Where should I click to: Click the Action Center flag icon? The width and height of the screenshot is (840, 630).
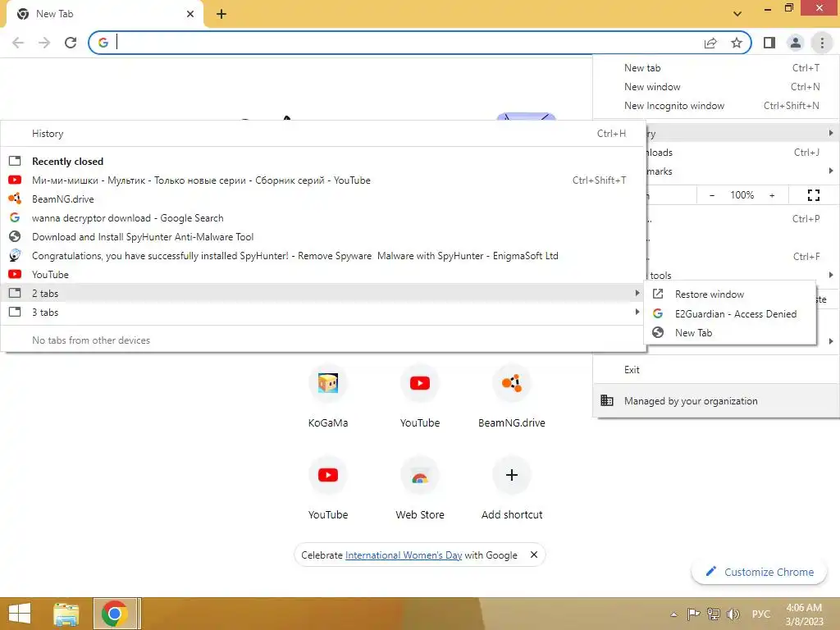coord(693,614)
